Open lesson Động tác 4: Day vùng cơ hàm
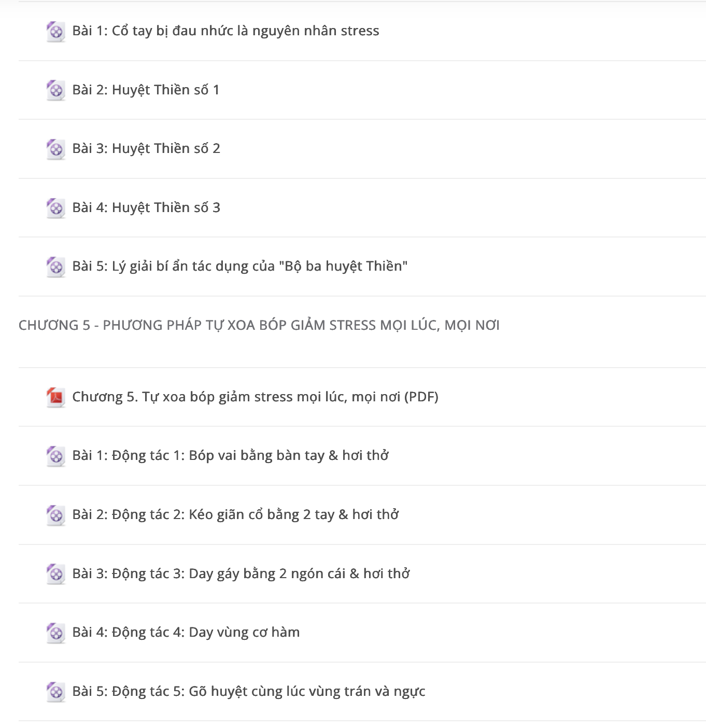Image resolution: width=706 pixels, height=728 pixels. coord(186,633)
